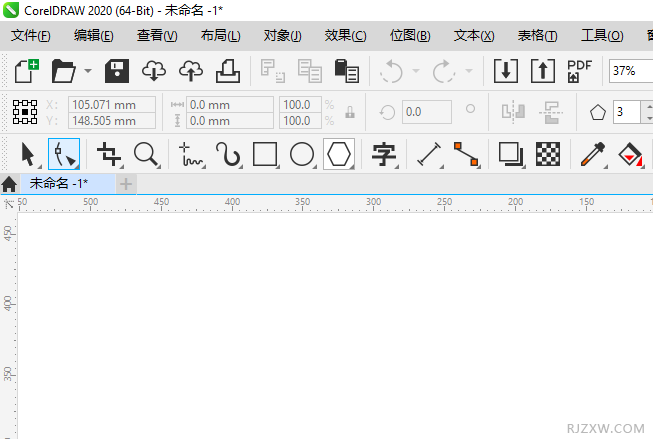Image resolution: width=653 pixels, height=439 pixels.
Task: Open the 位图(B) menu
Action: (x=410, y=36)
